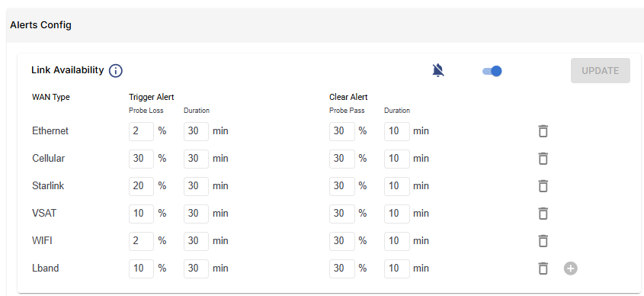Screen dimensions: 644x296
Task: Toggle the Link Availability alert switch
Action: pyautogui.click(x=492, y=71)
